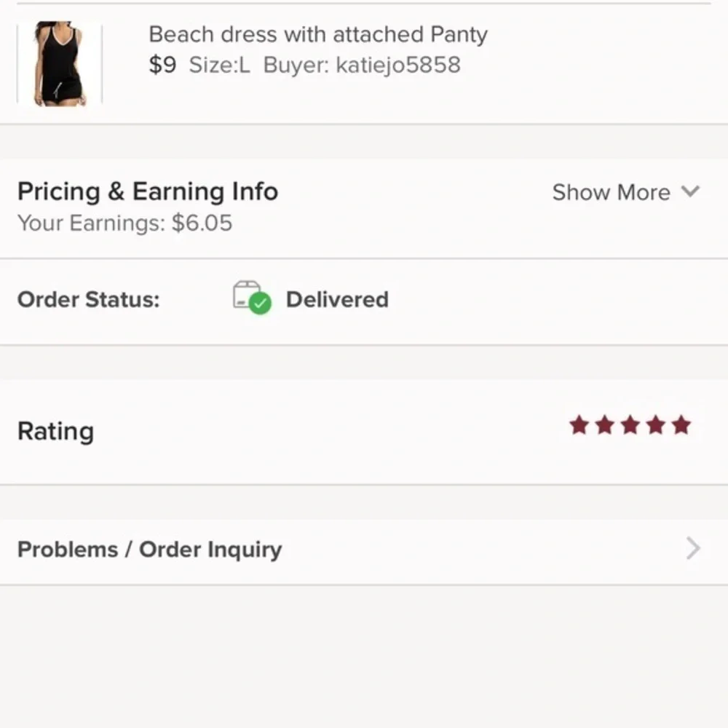Click the Beach dress listing title
728x728 pixels.
click(317, 34)
